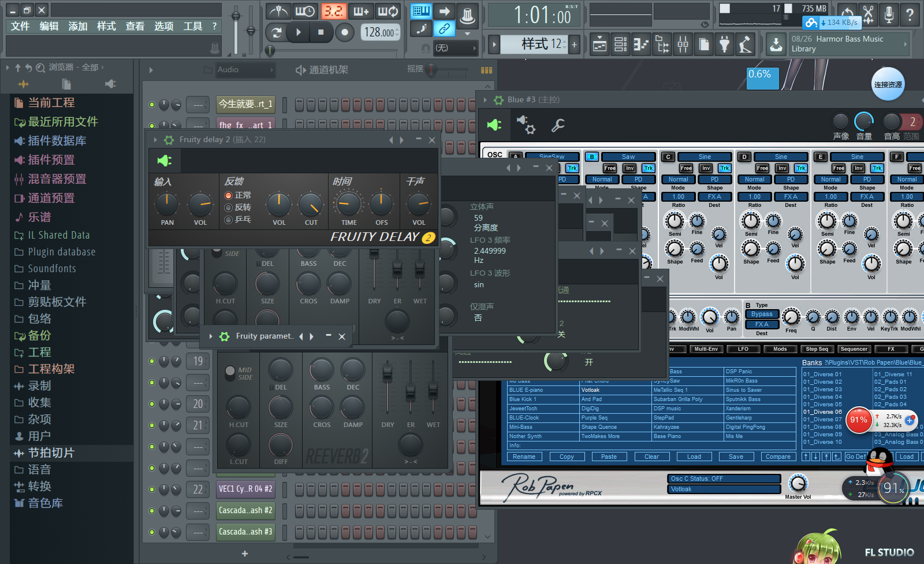This screenshot has height=564, width=924.
Task: Toggle the loop recording icon
Action: [x=388, y=12]
